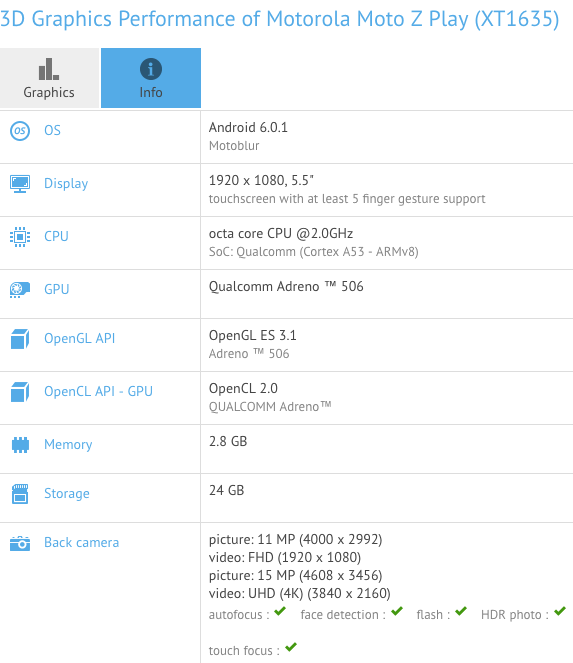Open the Back camera label link
The image size is (573, 663).
point(82,542)
